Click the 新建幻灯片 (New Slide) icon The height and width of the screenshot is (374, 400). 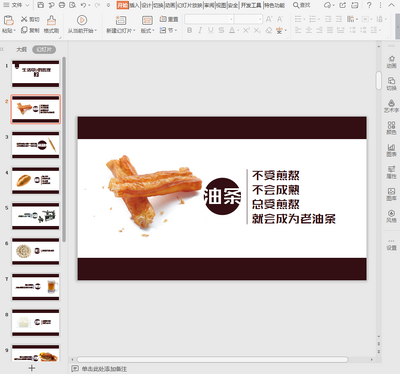pyautogui.click(x=121, y=20)
